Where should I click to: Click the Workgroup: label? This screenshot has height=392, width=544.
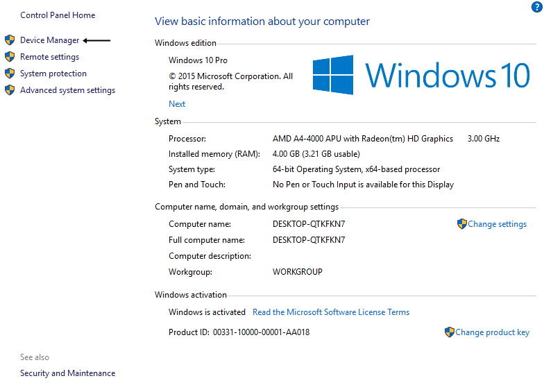(190, 272)
